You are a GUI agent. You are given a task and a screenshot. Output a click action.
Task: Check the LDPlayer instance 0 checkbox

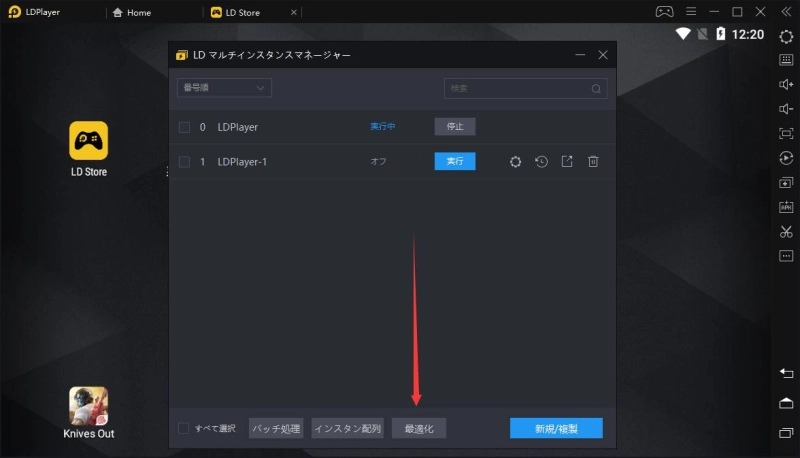[x=184, y=127]
